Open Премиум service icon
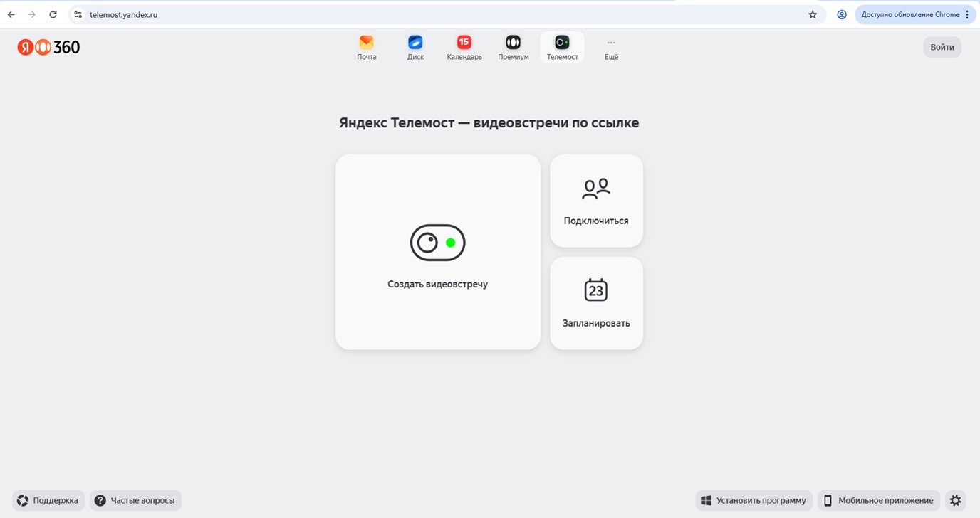 pos(513,48)
